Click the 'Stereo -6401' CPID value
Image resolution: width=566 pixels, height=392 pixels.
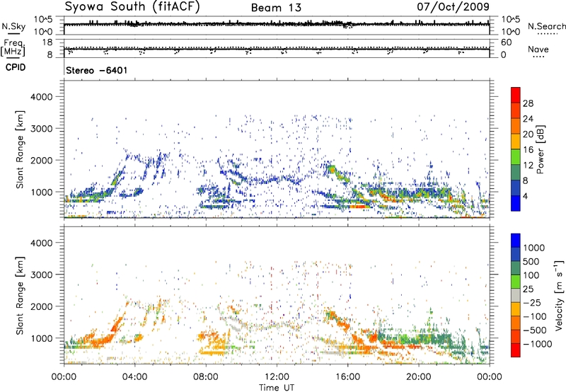(97, 70)
